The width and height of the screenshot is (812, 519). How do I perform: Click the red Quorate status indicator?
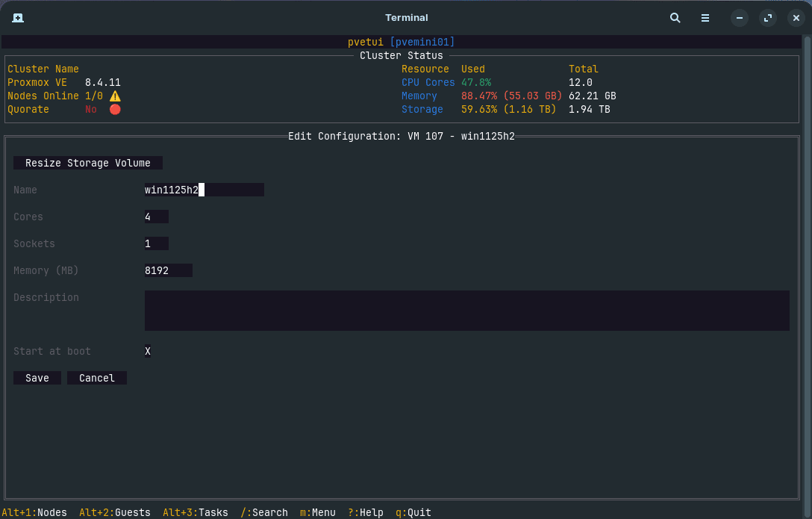click(114, 109)
